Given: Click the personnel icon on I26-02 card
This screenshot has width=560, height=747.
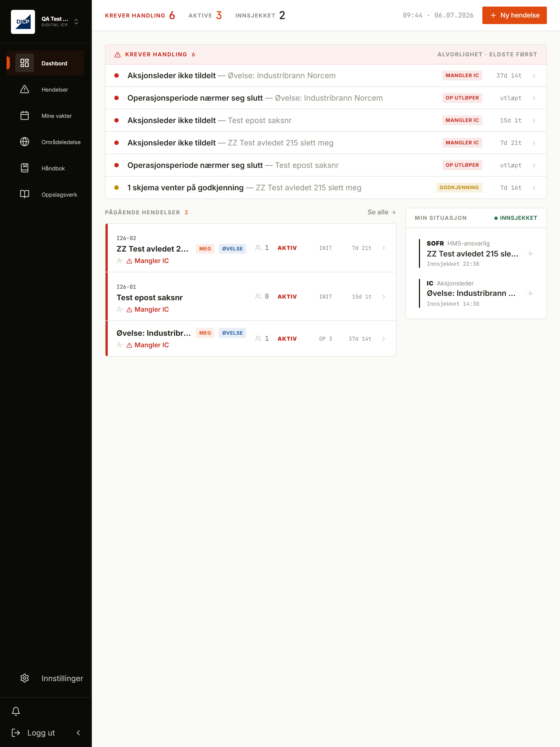Looking at the screenshot, I should 258,248.
